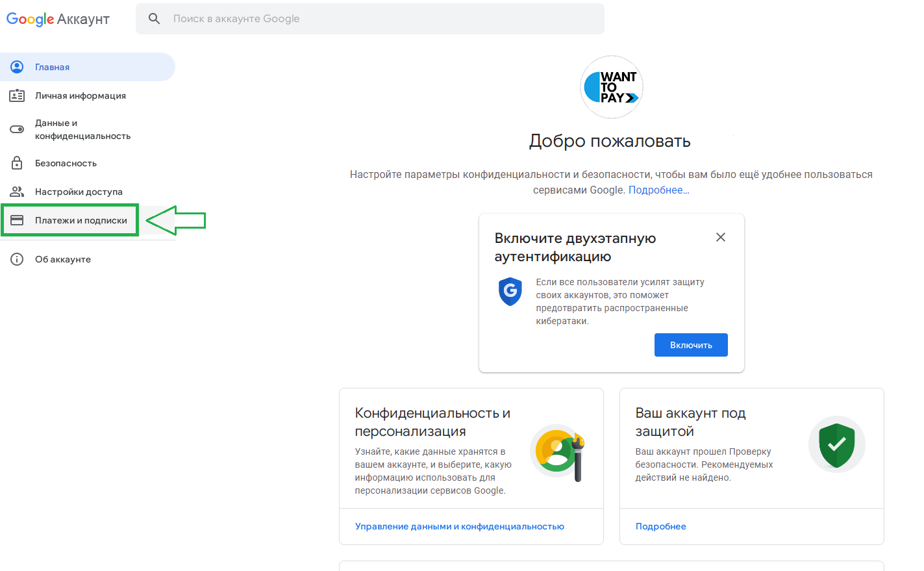Click the blue Google shield icon
The width and height of the screenshot is (924, 571).
point(510,291)
